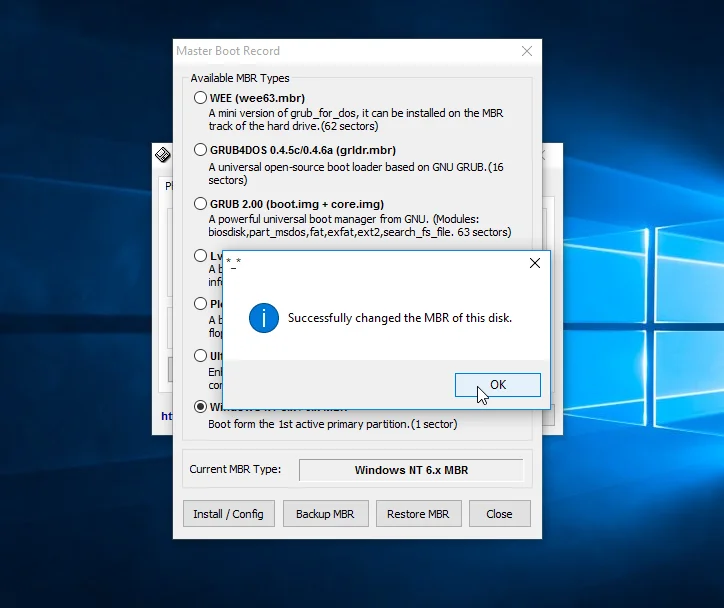Close the success message dialog with X
Image resolution: width=724 pixels, height=608 pixels.
click(535, 263)
